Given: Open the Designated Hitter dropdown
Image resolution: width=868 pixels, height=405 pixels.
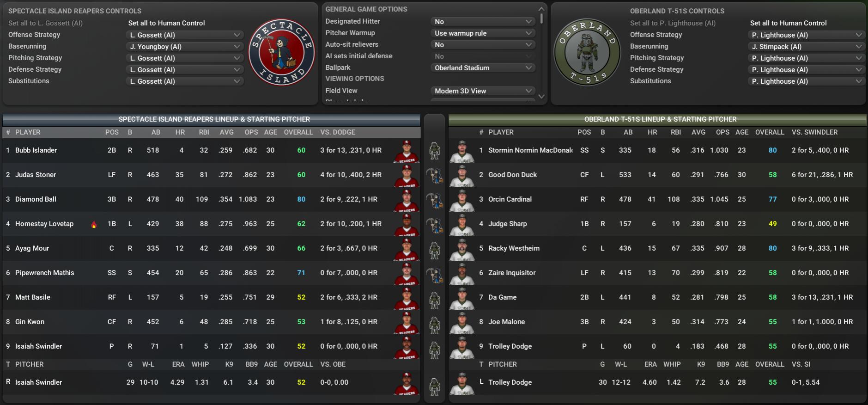Looking at the screenshot, I should (x=483, y=22).
